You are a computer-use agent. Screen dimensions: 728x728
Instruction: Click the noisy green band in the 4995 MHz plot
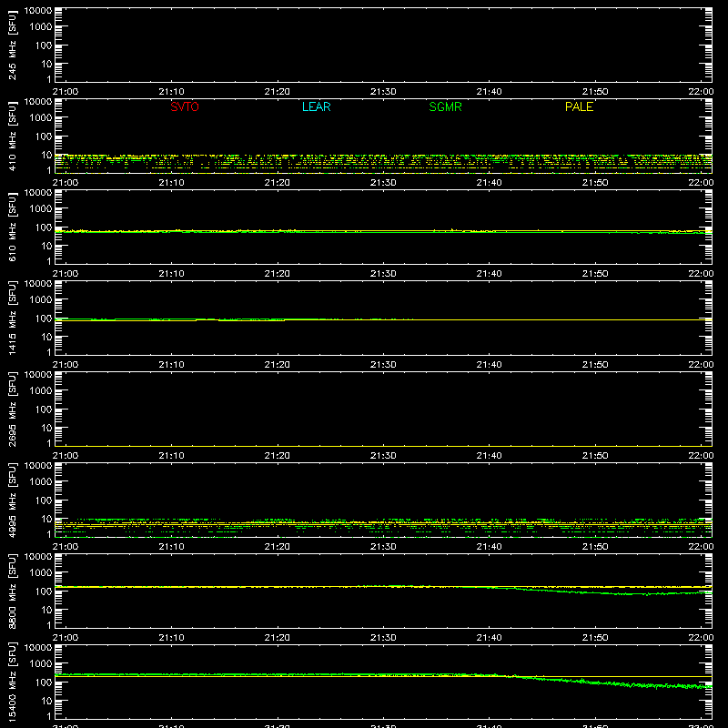[383, 527]
